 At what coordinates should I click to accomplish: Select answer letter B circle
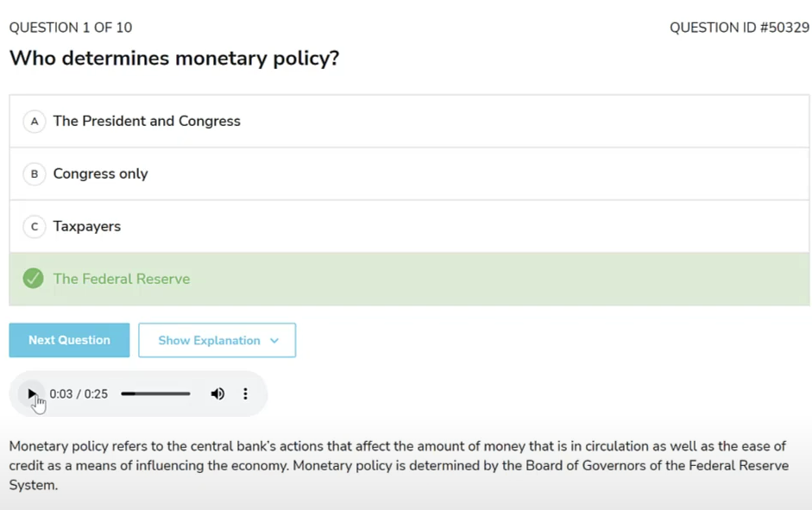pos(34,174)
